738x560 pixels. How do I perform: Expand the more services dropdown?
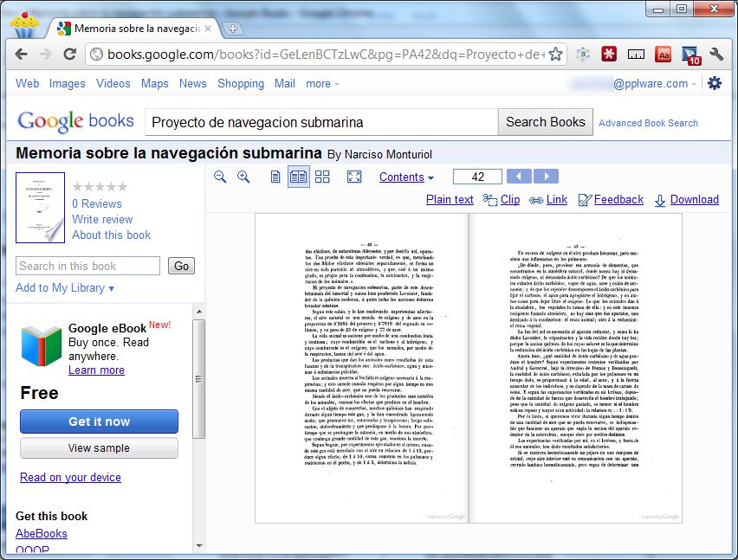[322, 84]
